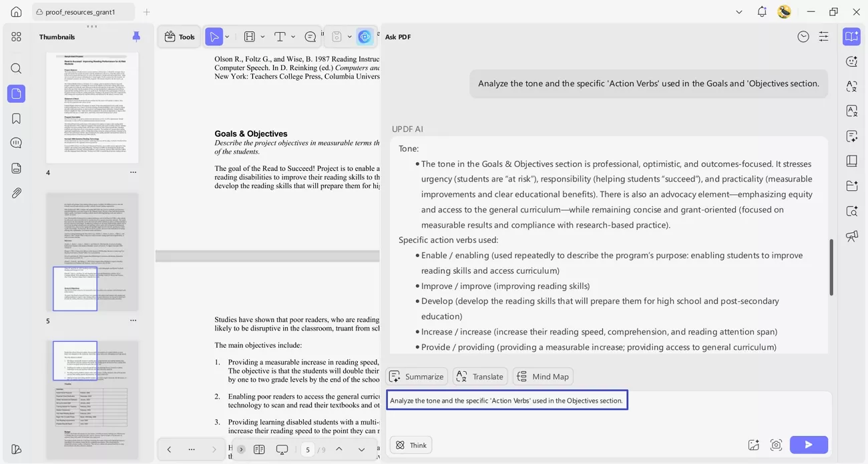The height and width of the screenshot is (464, 868).
Task: Select the comment bubble tool
Action: [310, 37]
